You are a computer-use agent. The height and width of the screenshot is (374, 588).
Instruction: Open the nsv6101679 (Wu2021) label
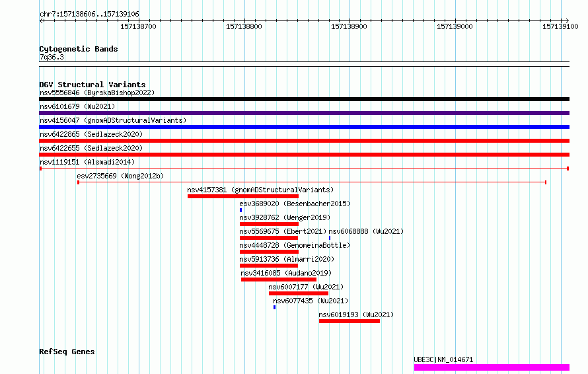pos(77,106)
